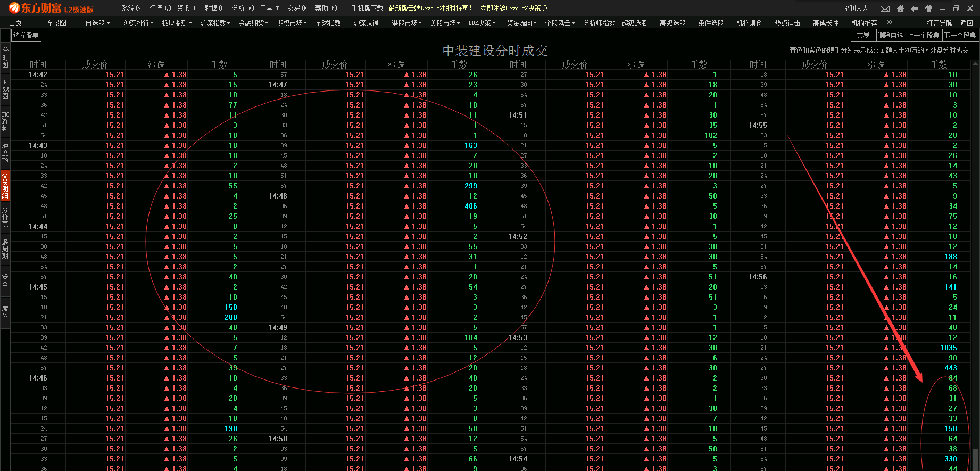980x471 pixels.
Task: Select the 交易明细 side tab
Action: tap(5, 185)
